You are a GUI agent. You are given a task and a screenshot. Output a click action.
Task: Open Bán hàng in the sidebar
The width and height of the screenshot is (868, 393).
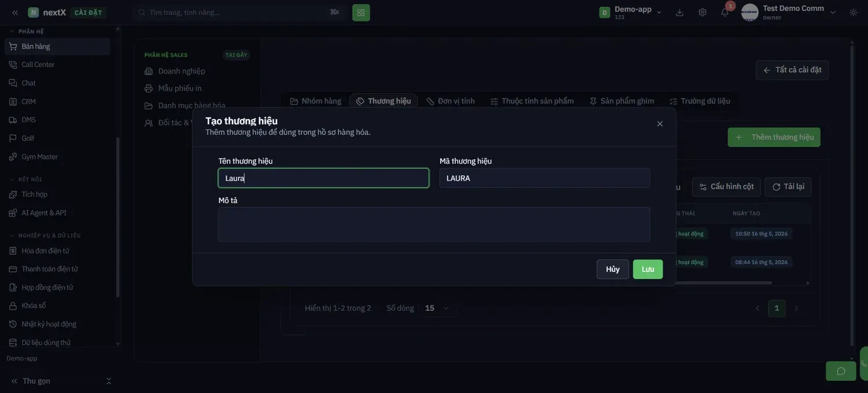pos(57,46)
